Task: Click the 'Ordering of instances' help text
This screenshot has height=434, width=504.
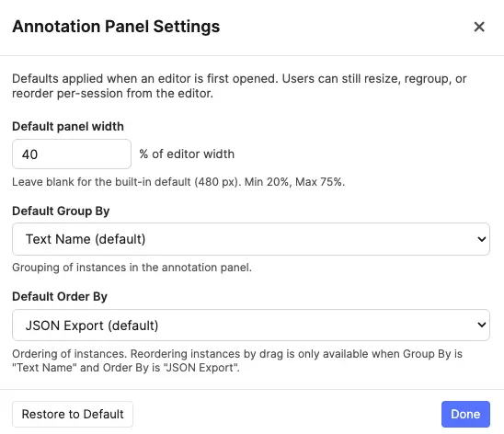Action: (x=237, y=360)
